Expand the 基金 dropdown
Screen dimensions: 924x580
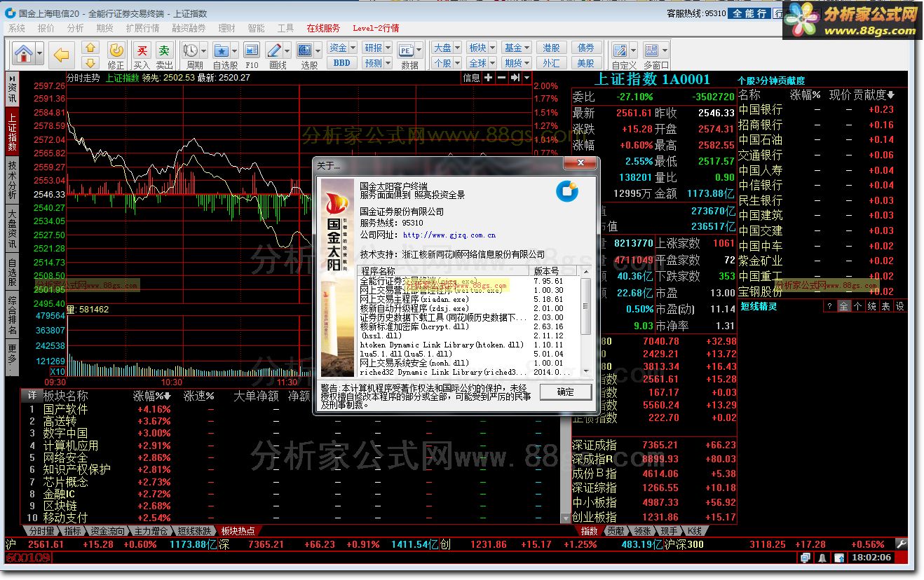coord(527,48)
